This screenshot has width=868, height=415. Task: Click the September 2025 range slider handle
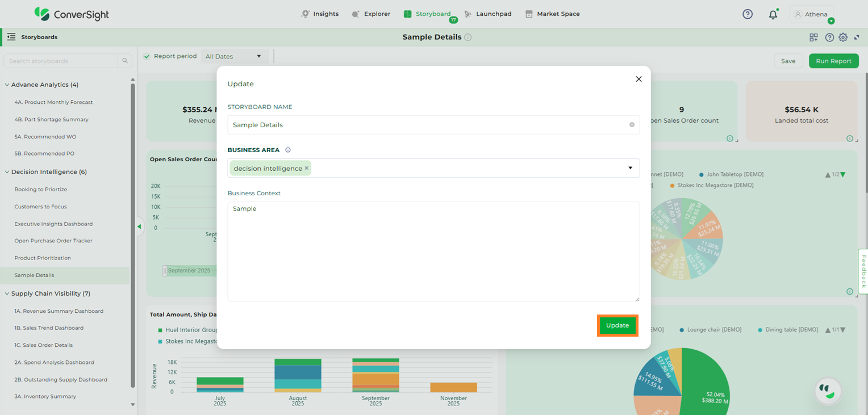[165, 271]
